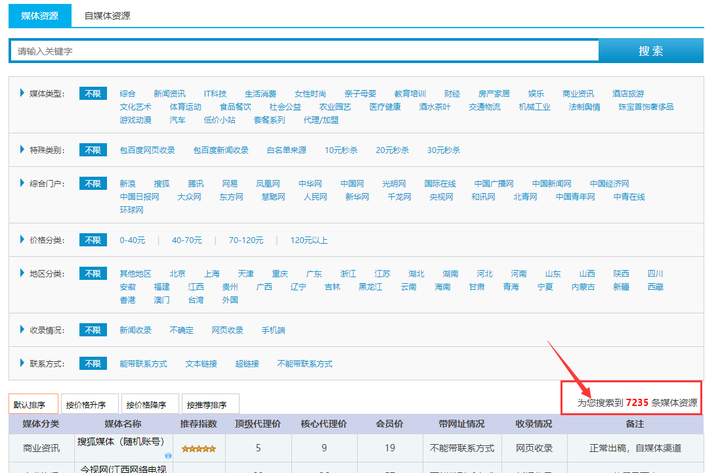Choose the 女性时尚 media type
Viewport: 720px width, 473px height.
pos(310,94)
